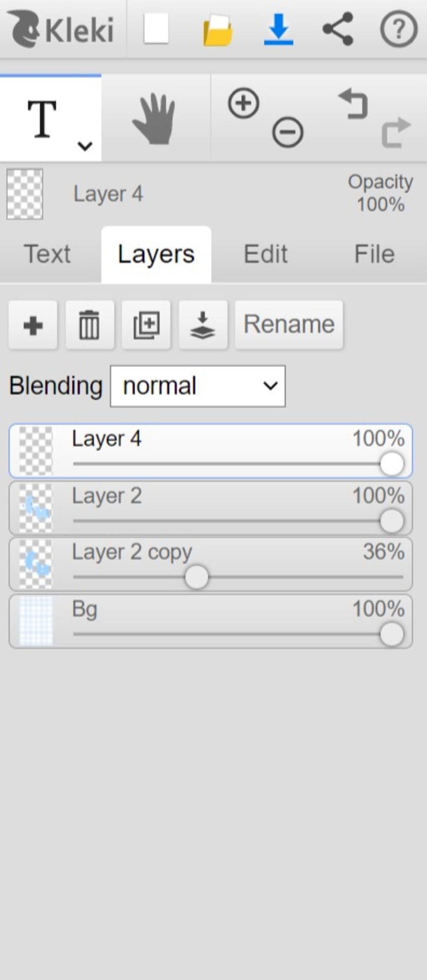Click the Kleki logo
The height and width of the screenshot is (980, 427).
tap(61, 29)
